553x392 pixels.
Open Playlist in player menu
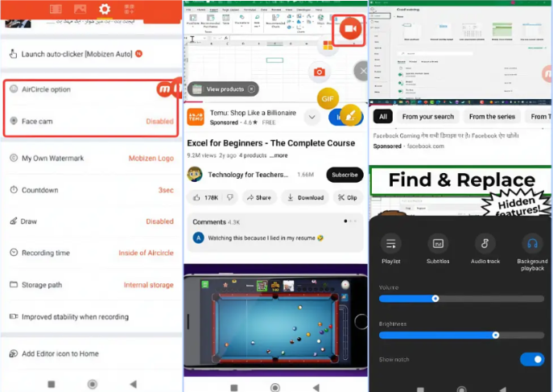(x=390, y=249)
